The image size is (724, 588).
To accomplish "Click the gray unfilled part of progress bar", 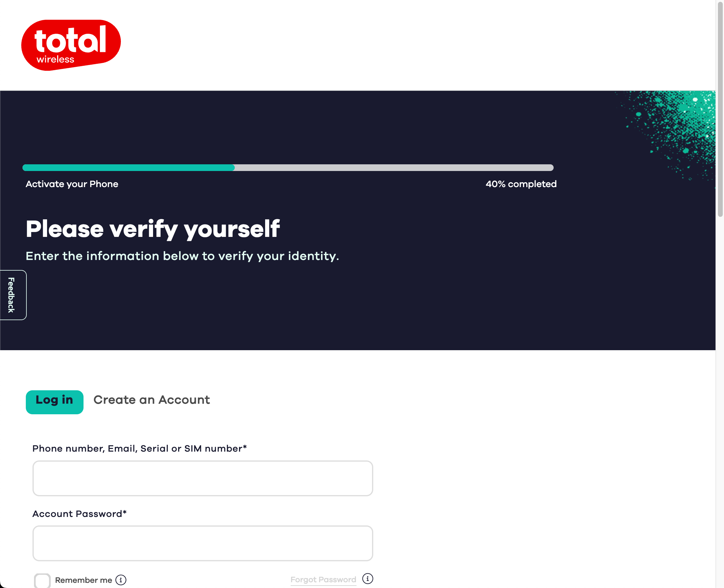I will point(393,168).
